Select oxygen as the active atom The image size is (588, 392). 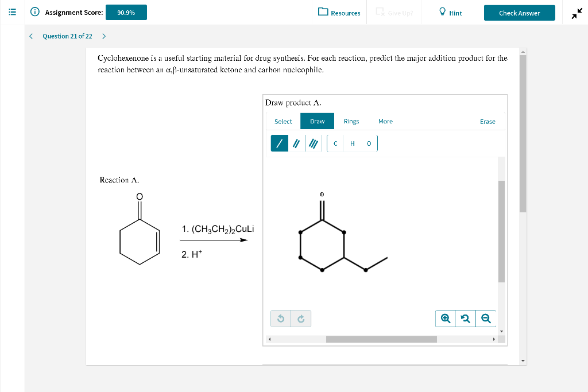click(368, 143)
